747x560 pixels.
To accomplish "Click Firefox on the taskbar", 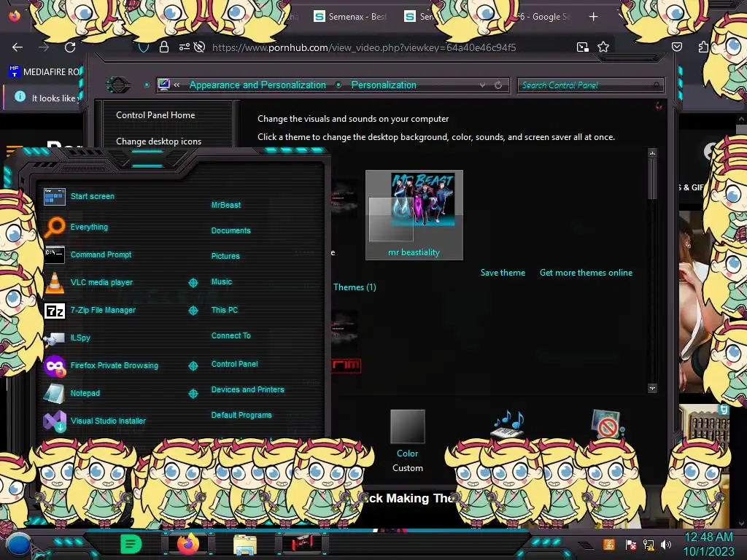I will coord(187,544).
